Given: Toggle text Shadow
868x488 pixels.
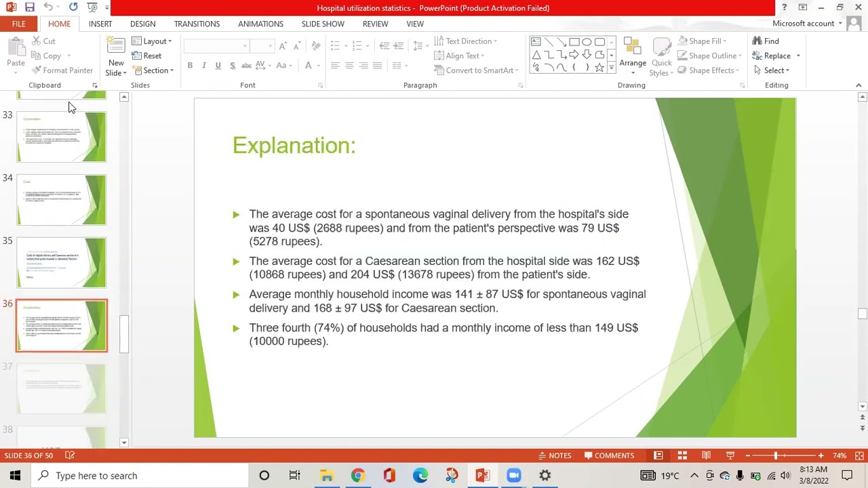Looking at the screenshot, I should click(232, 66).
